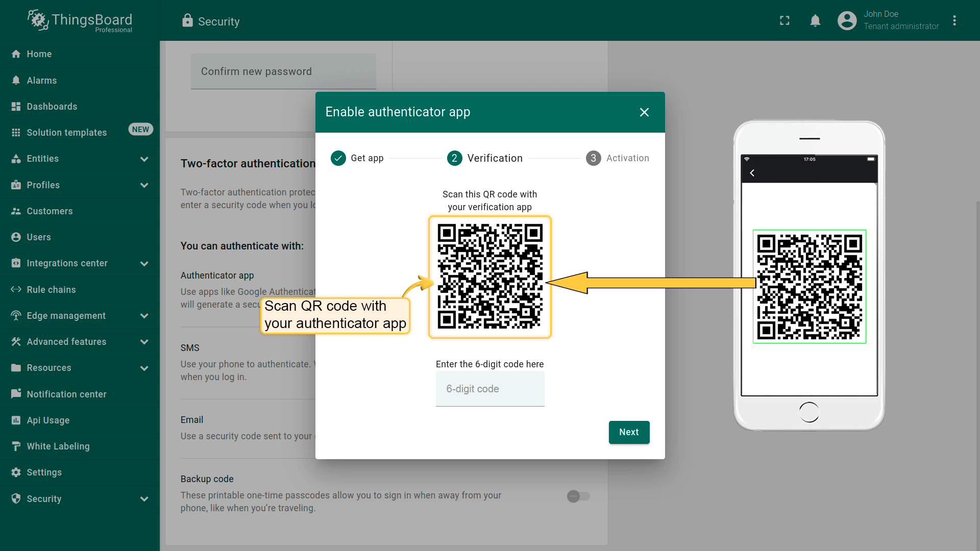This screenshot has height=551, width=980.
Task: Expand the Security sidebar section
Action: pos(144,499)
